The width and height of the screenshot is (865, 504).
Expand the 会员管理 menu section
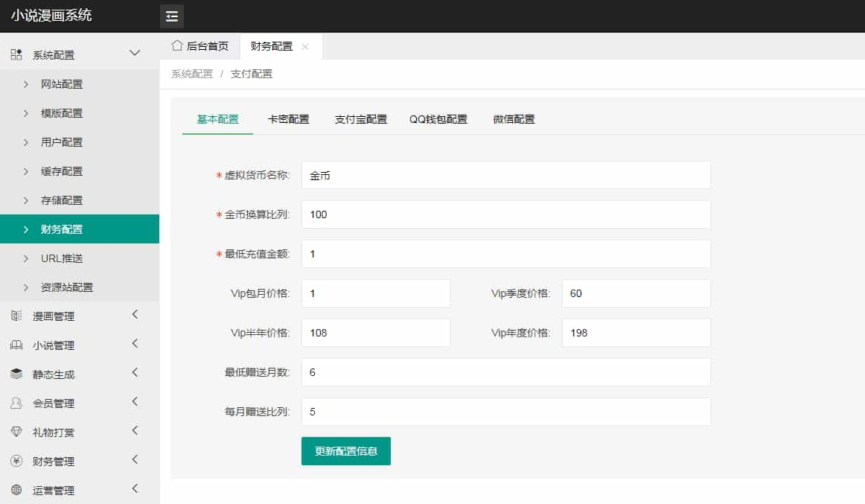point(135,403)
